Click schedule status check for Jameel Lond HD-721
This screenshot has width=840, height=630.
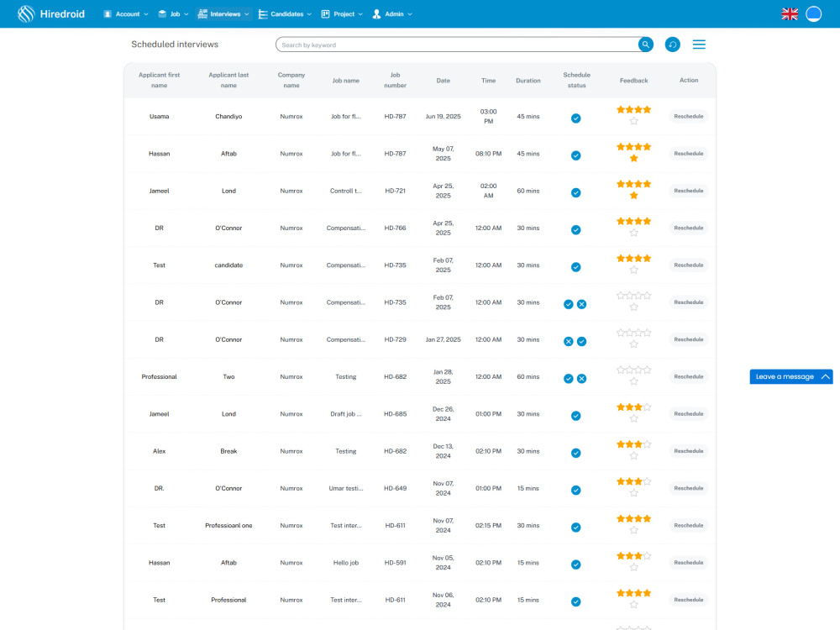point(576,193)
